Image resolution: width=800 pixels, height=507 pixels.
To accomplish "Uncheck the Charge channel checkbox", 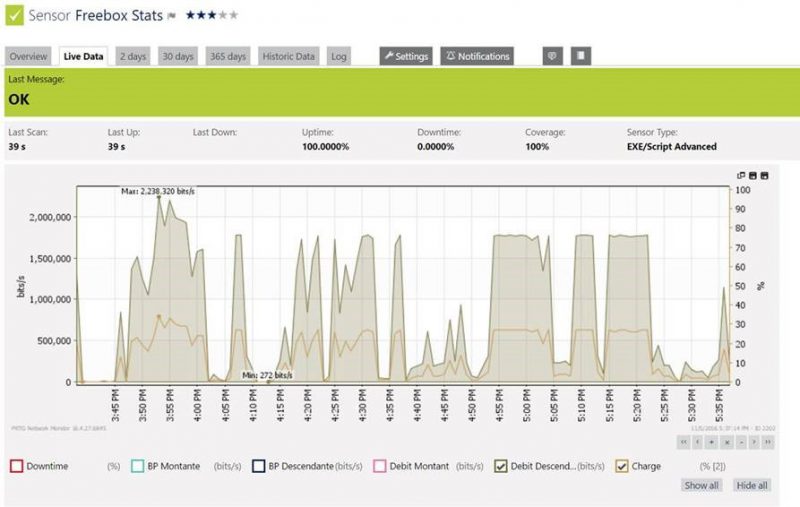I will pyautogui.click(x=621, y=466).
